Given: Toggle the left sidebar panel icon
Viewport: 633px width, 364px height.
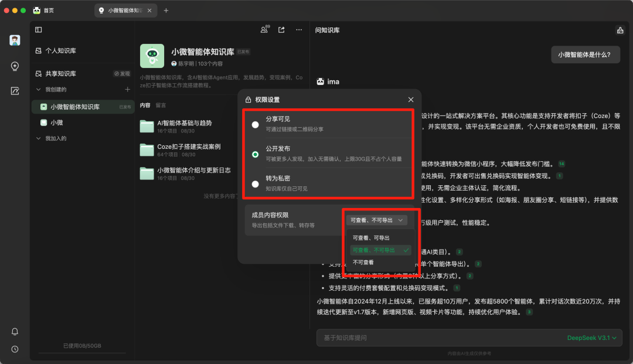Looking at the screenshot, I should 39,30.
